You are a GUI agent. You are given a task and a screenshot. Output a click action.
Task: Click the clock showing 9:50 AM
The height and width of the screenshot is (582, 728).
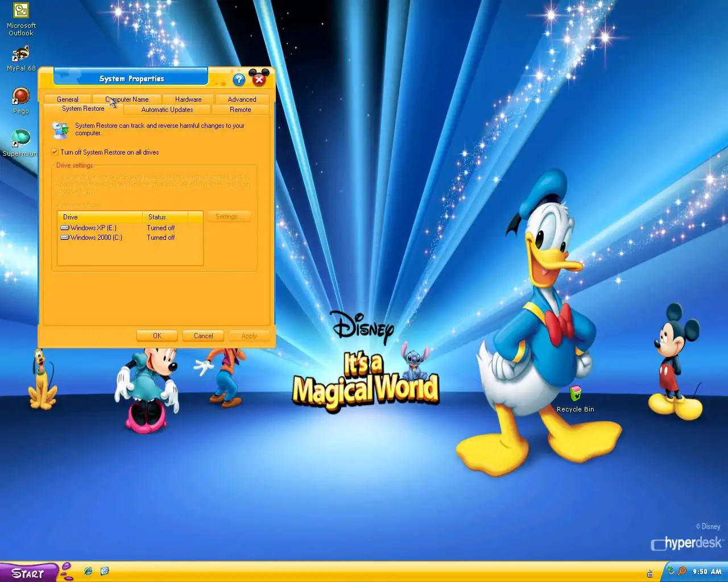pos(707,572)
